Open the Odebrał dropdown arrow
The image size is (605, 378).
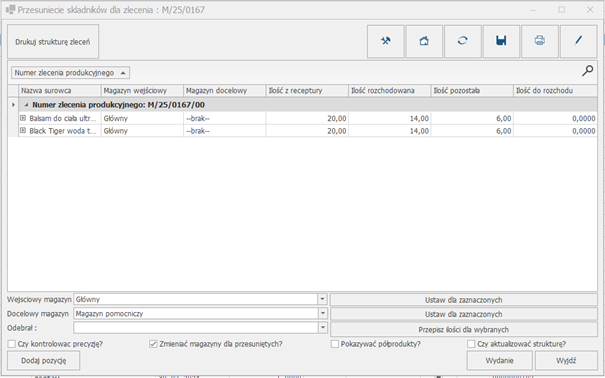click(323, 327)
